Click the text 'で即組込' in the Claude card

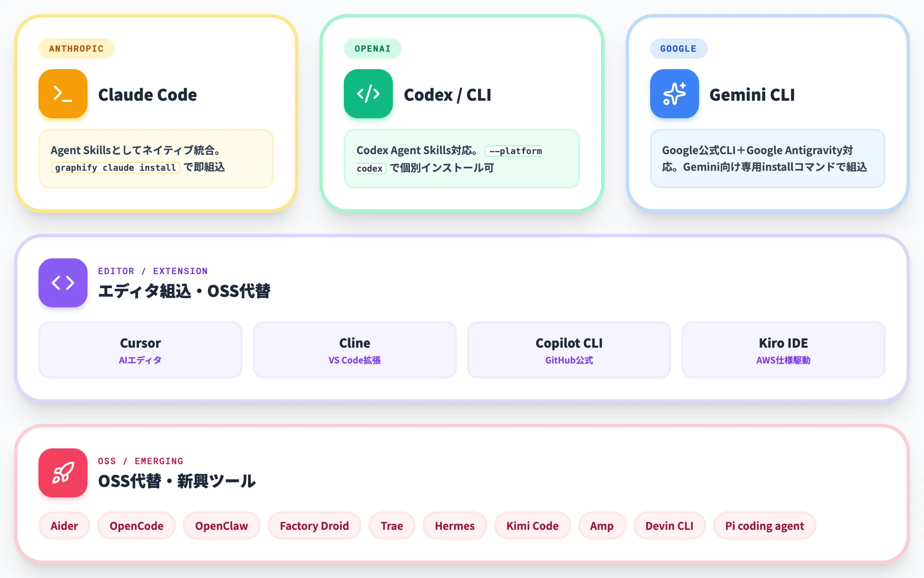[x=204, y=167]
